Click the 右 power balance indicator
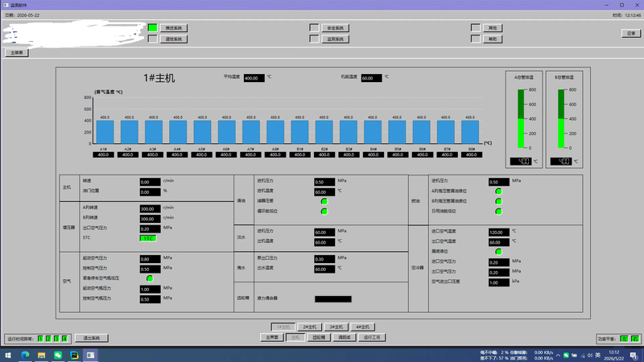This screenshot has height=362, width=644. 635,339
